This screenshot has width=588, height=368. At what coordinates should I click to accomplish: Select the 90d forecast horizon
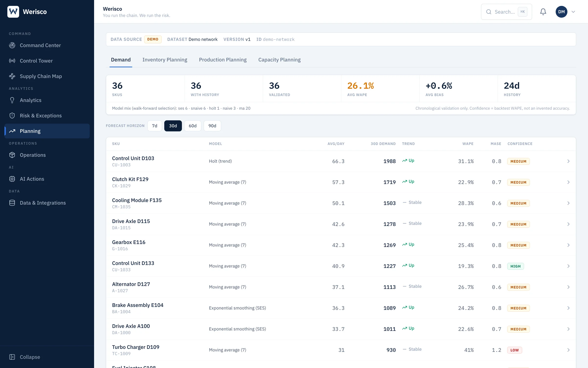click(212, 126)
